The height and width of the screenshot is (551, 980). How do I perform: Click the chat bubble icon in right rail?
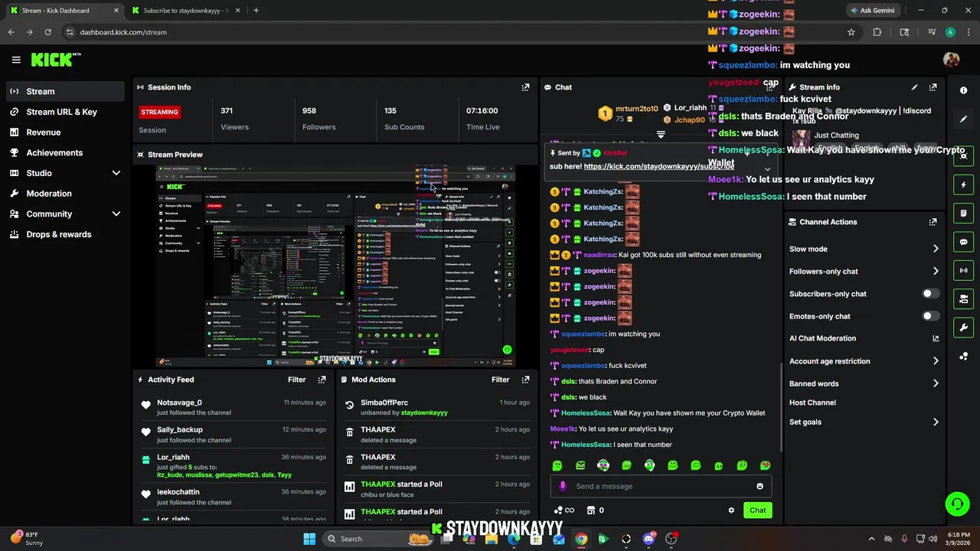(963, 242)
